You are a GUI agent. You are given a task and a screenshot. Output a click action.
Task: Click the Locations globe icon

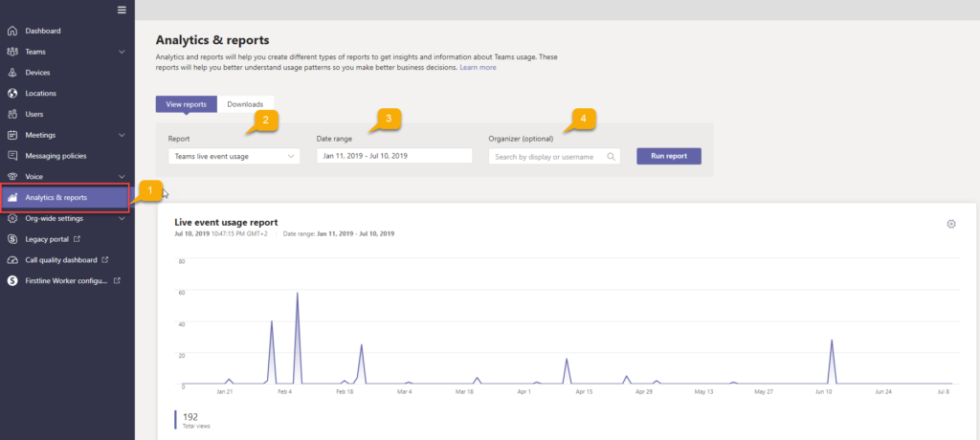[x=11, y=93]
